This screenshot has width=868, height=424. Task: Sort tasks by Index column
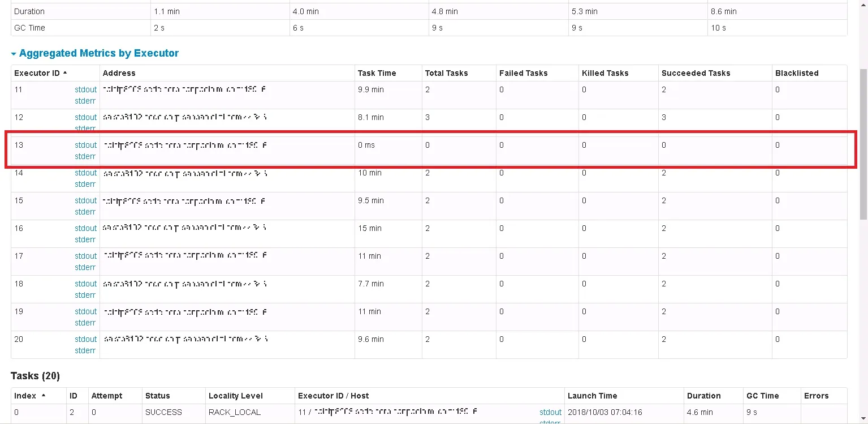point(29,396)
